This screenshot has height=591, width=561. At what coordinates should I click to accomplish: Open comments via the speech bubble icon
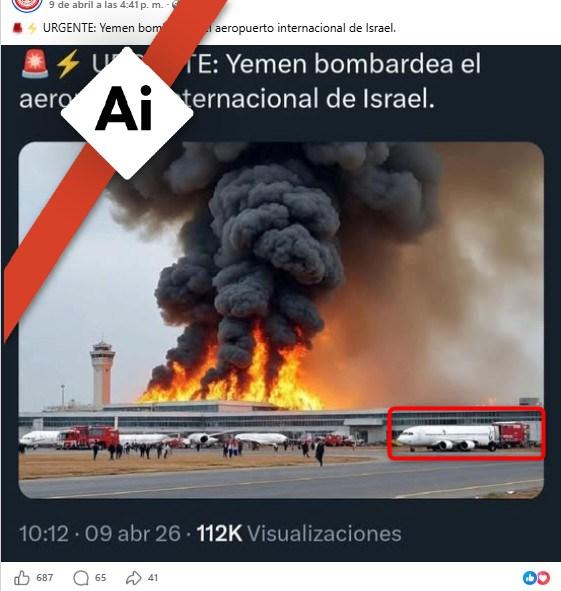click(x=81, y=577)
